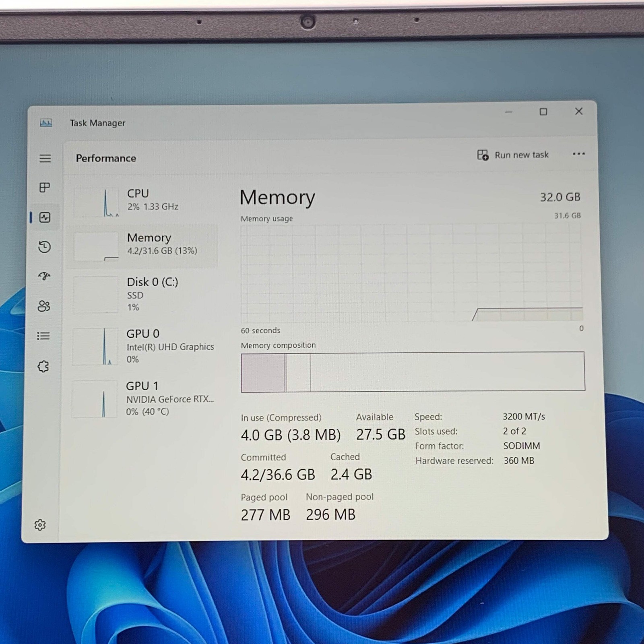Click the in-use segment of memory composition

point(263,373)
